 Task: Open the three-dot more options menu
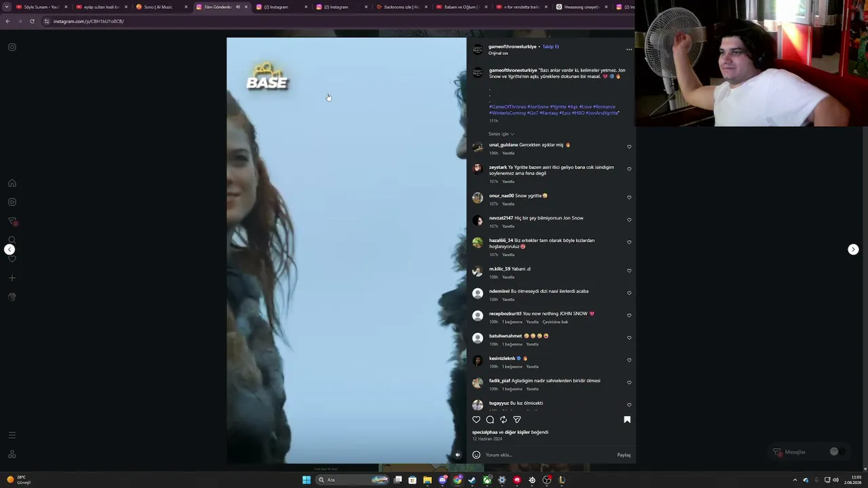(629, 49)
